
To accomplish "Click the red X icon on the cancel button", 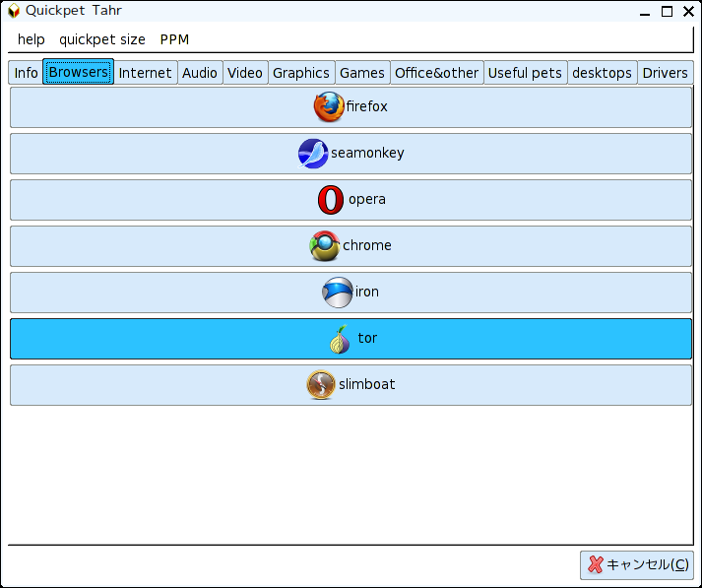I will tap(596, 564).
